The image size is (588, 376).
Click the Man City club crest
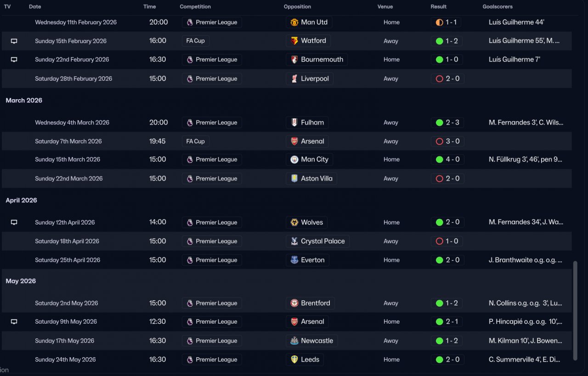[294, 159]
